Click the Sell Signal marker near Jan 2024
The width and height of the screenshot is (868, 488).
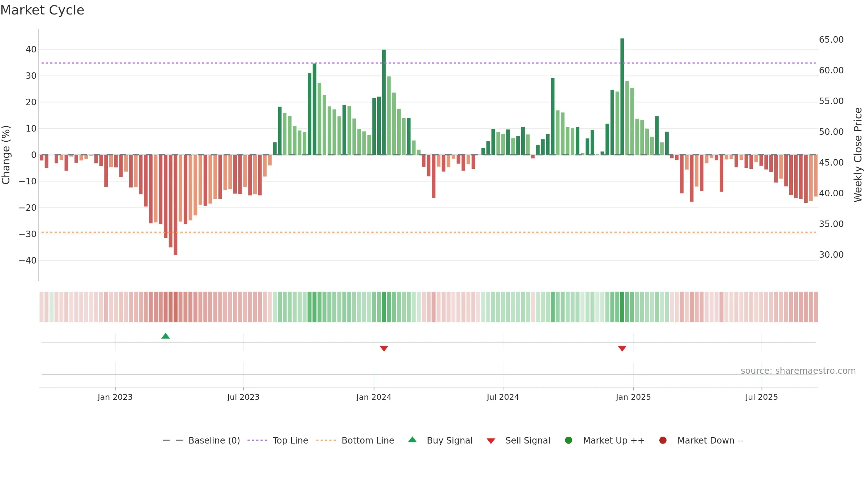384,348
